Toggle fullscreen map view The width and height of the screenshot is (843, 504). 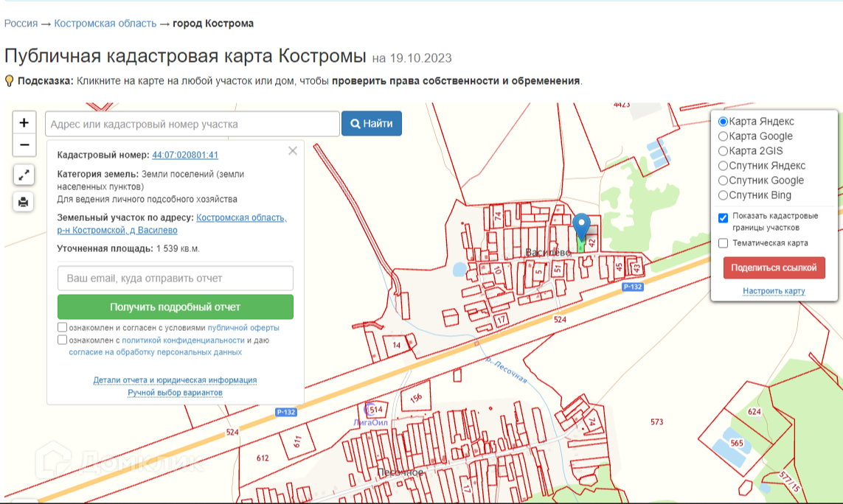click(x=24, y=175)
